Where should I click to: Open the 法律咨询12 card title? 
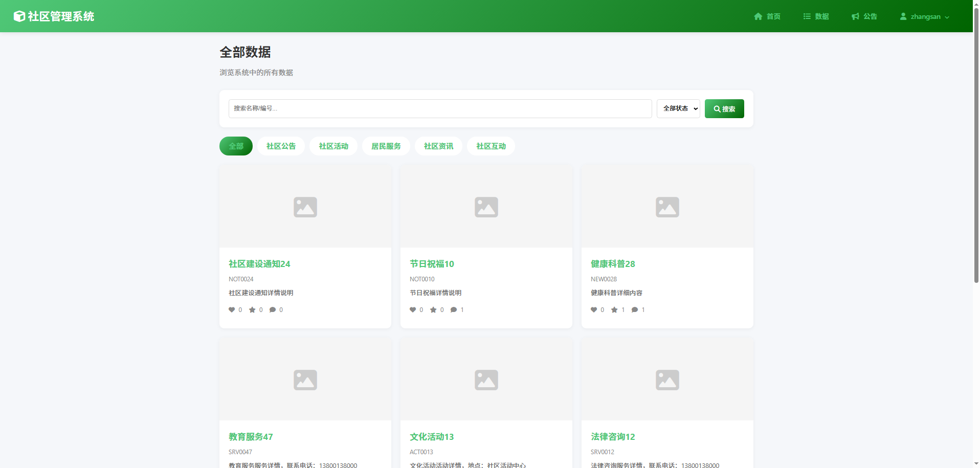point(613,437)
